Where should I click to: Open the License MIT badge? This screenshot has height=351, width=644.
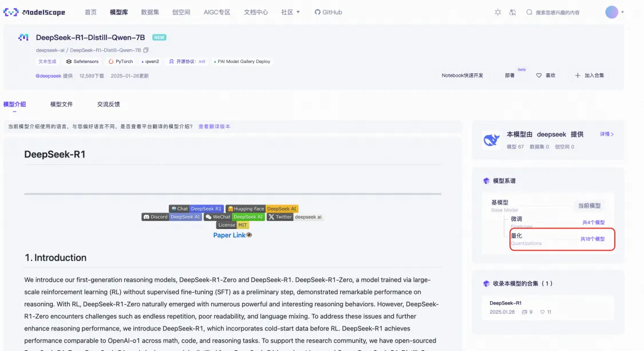(233, 225)
